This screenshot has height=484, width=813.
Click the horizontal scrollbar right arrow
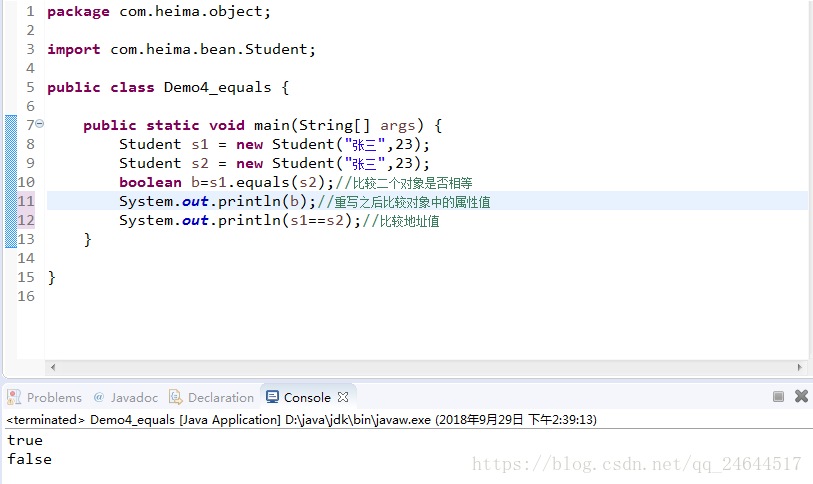(800, 367)
